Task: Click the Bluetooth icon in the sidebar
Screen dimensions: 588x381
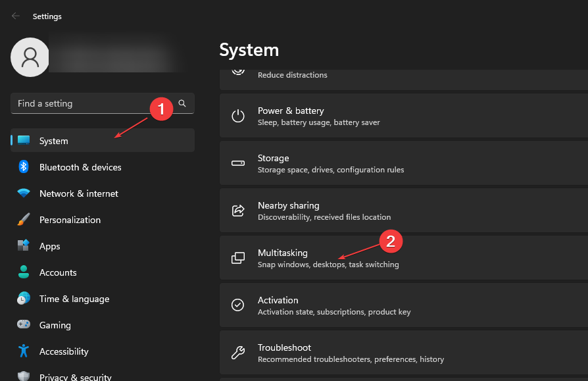Action: 22,167
